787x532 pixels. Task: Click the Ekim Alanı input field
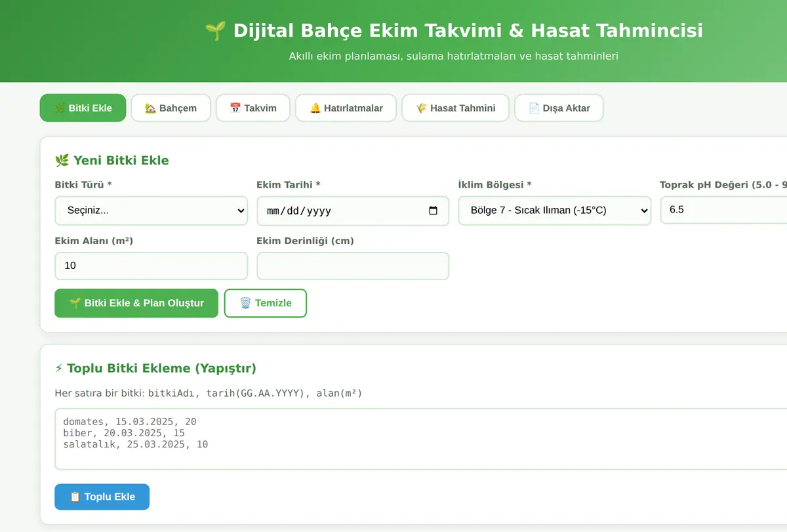[x=151, y=266]
